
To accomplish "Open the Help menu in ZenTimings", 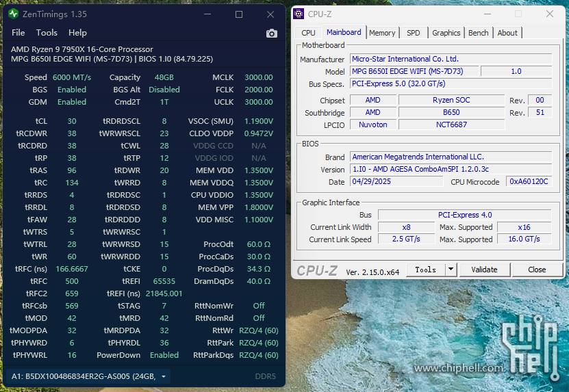I will [x=77, y=33].
